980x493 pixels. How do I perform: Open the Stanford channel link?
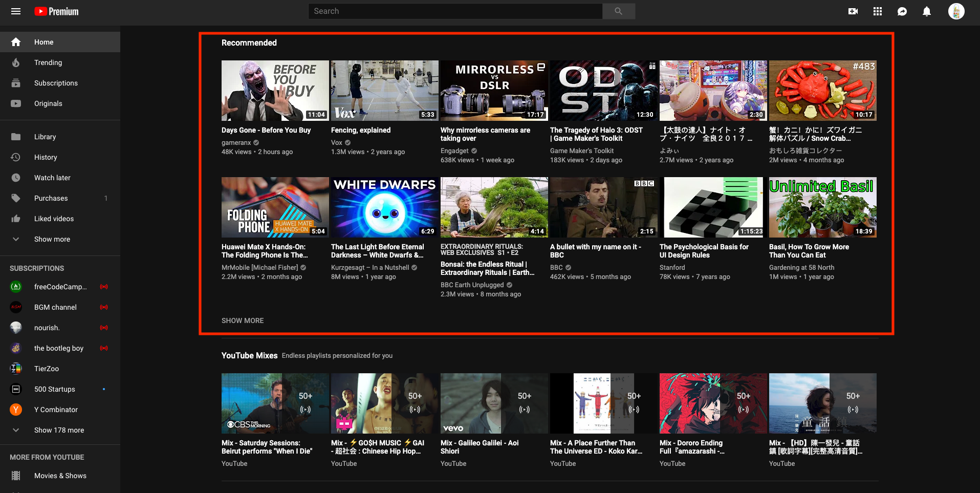pyautogui.click(x=672, y=268)
